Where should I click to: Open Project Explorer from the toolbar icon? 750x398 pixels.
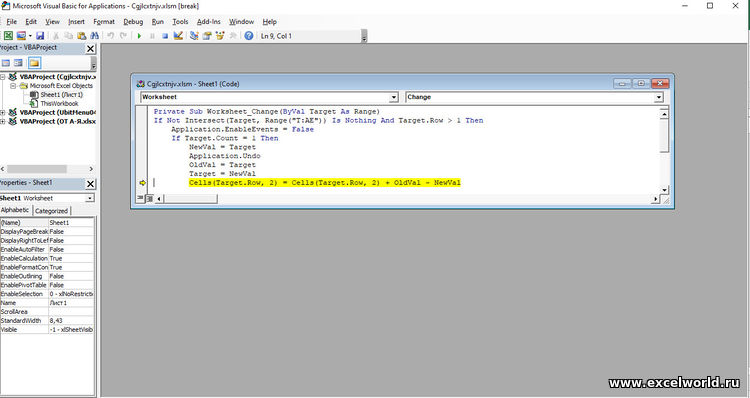click(x=194, y=36)
